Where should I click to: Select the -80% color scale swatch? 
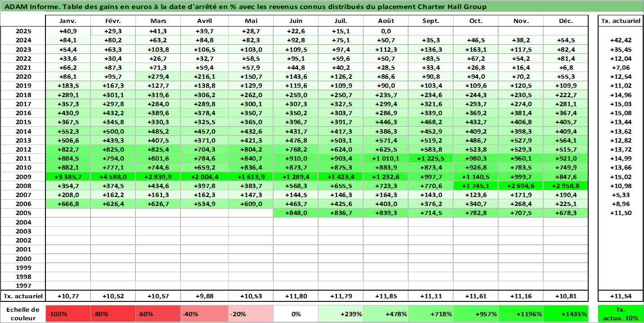(x=113, y=314)
